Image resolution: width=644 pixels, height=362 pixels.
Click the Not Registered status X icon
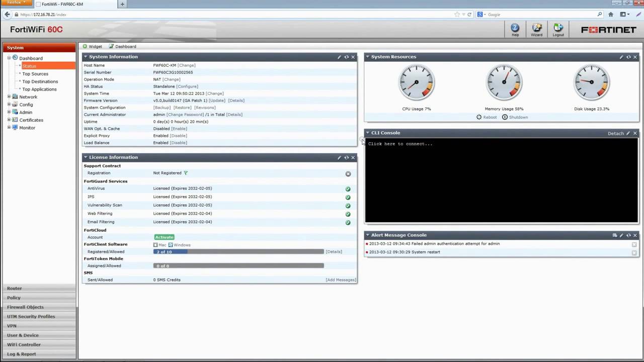pos(348,173)
